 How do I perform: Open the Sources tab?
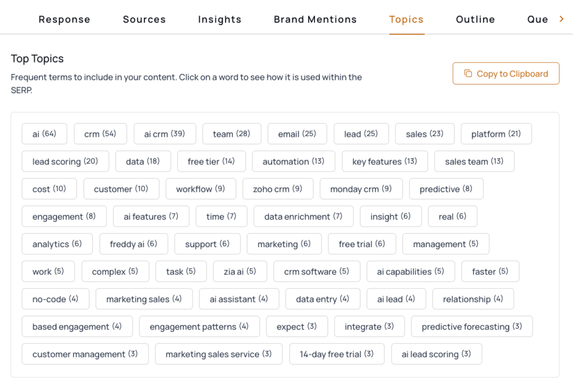point(144,20)
